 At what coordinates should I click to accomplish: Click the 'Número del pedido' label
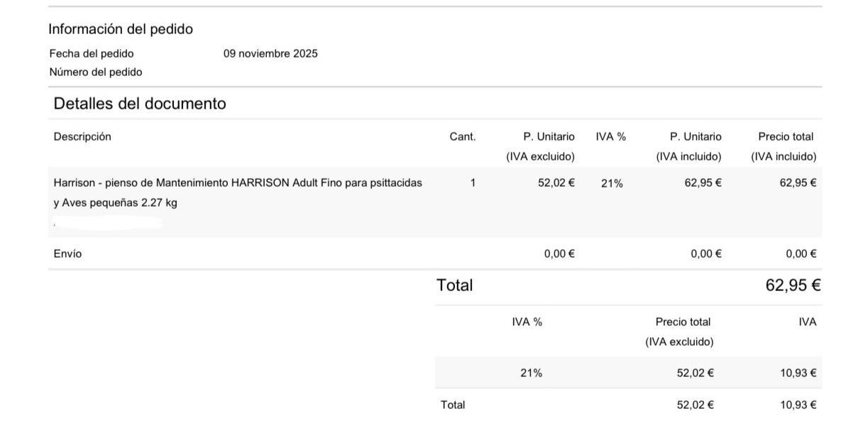96,72
